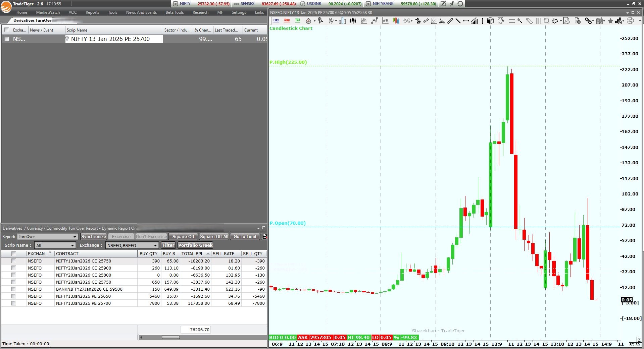Pick the ruler measurement tool
The image size is (644, 349).
(x=450, y=21)
